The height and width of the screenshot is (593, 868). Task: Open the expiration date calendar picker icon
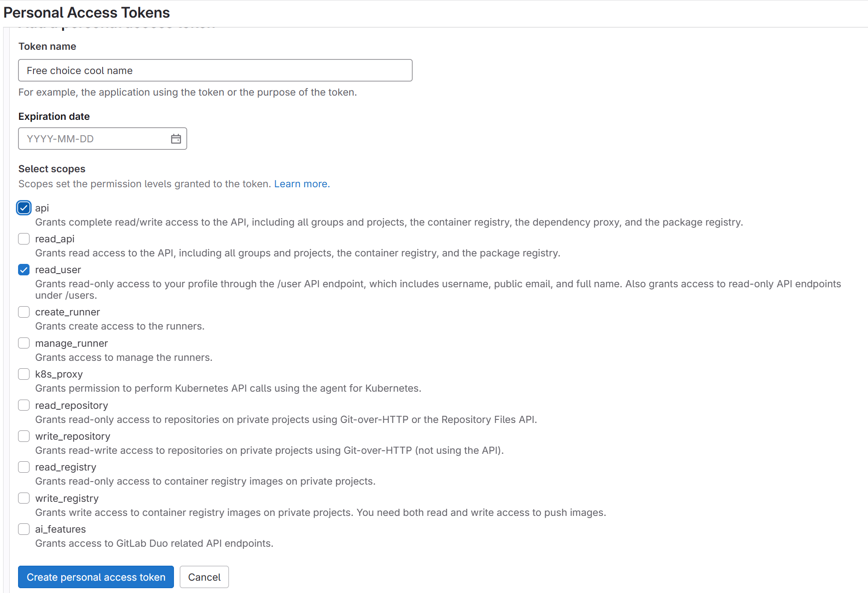tap(175, 138)
